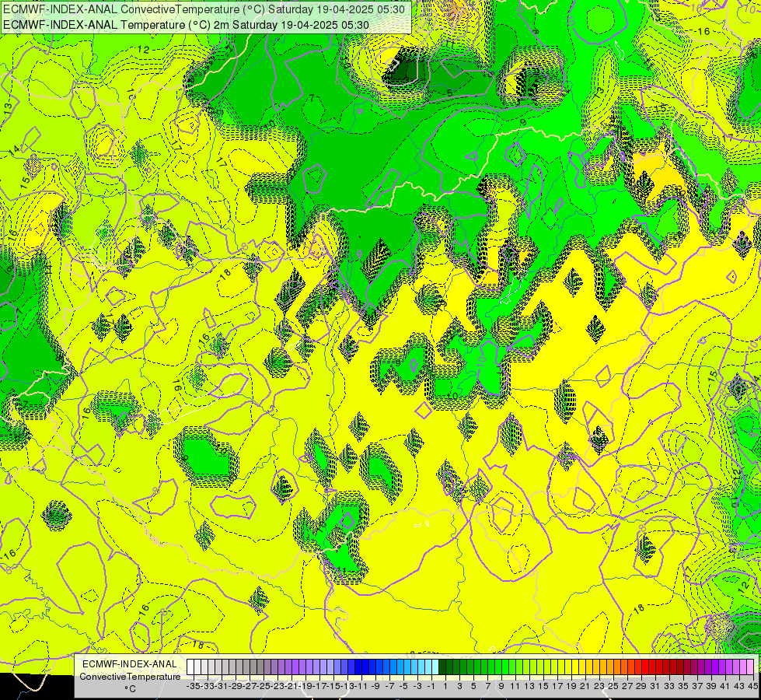
Task: Pick the first white swatch of the color scale
Action: pyautogui.click(x=190, y=667)
